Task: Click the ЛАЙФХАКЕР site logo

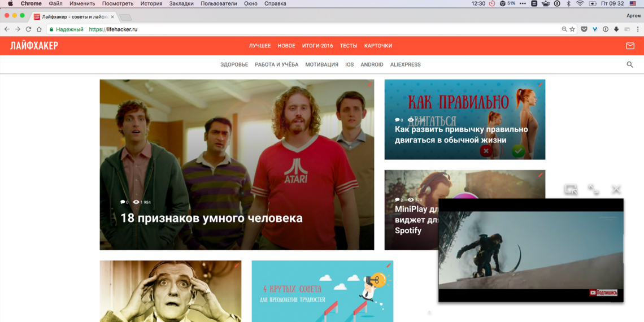Action: coord(34,46)
